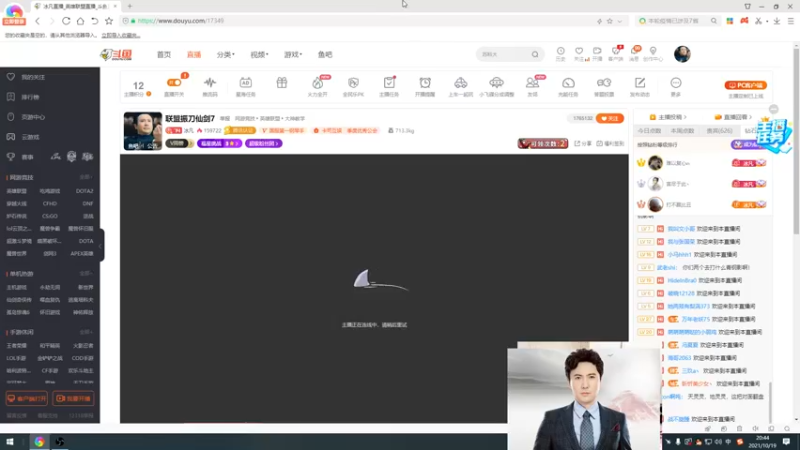The width and height of the screenshot is (800, 450).
Task: Open the 全民乐PK shield icon
Action: pos(353,83)
